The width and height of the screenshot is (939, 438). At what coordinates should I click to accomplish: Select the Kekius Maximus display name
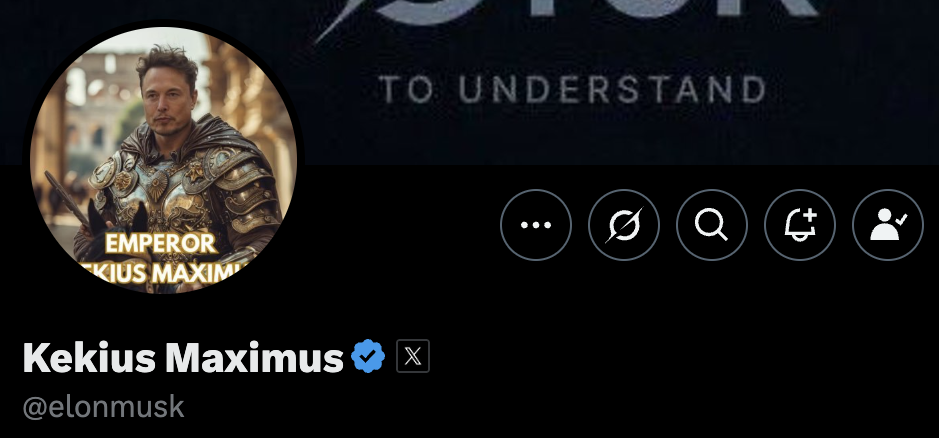tap(183, 357)
